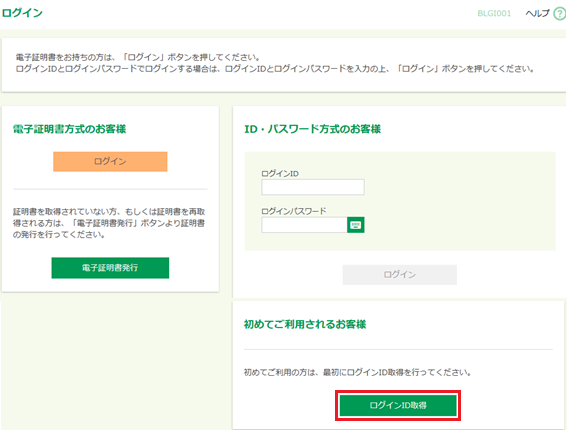
Task: Focus the ログインID input field
Action: pyautogui.click(x=313, y=187)
